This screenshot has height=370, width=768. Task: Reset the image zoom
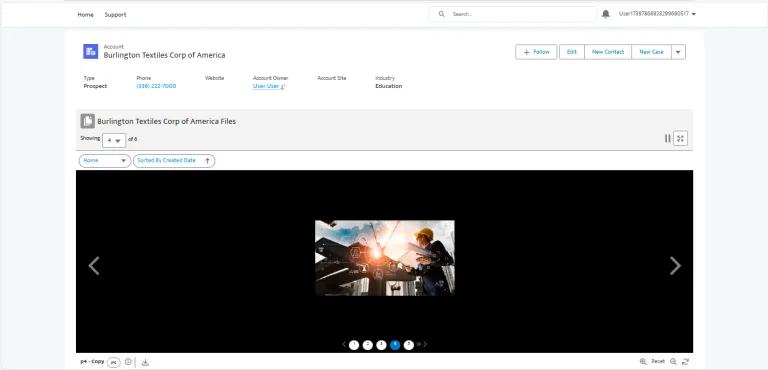[x=658, y=362]
